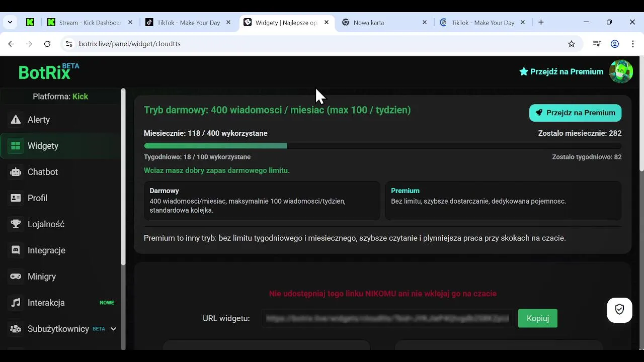This screenshot has width=644, height=362.
Task: Click the monthly usage progress bar
Action: pos(382,146)
